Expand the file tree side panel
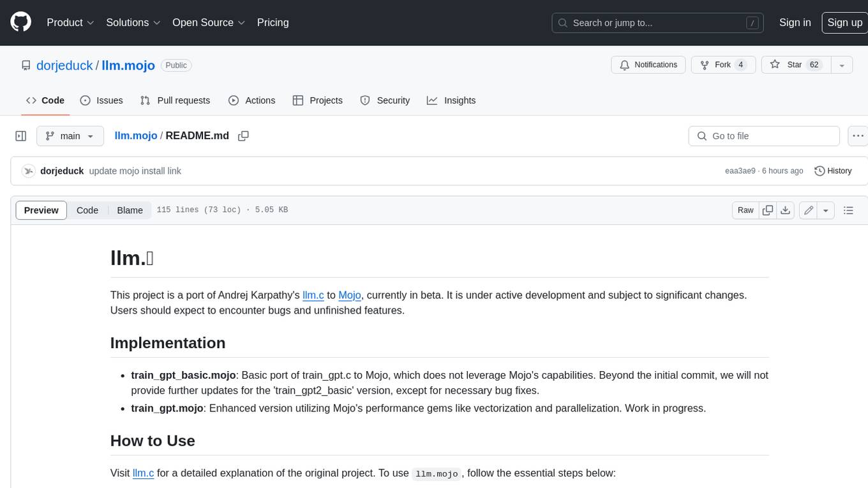This screenshot has width=868, height=488. (x=21, y=136)
